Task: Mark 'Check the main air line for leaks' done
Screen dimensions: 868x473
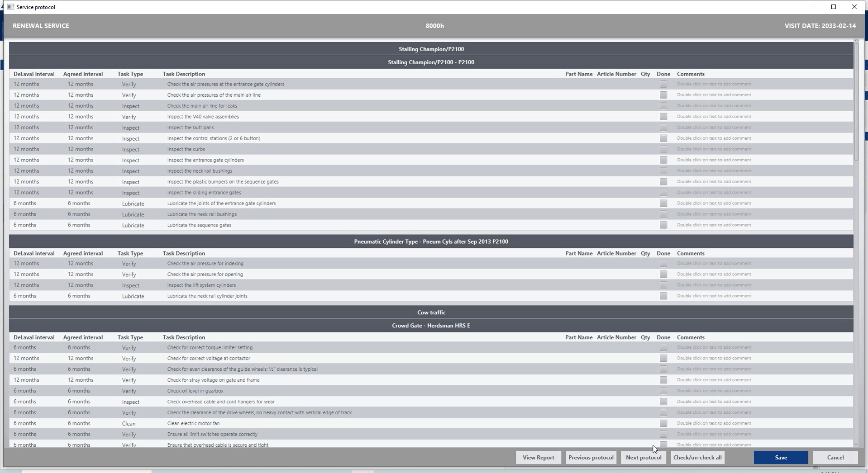Action: coord(663,106)
